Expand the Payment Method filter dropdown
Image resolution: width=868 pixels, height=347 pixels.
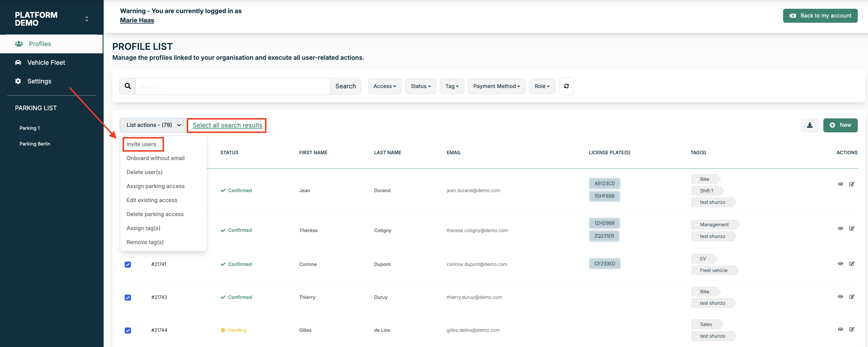(496, 86)
